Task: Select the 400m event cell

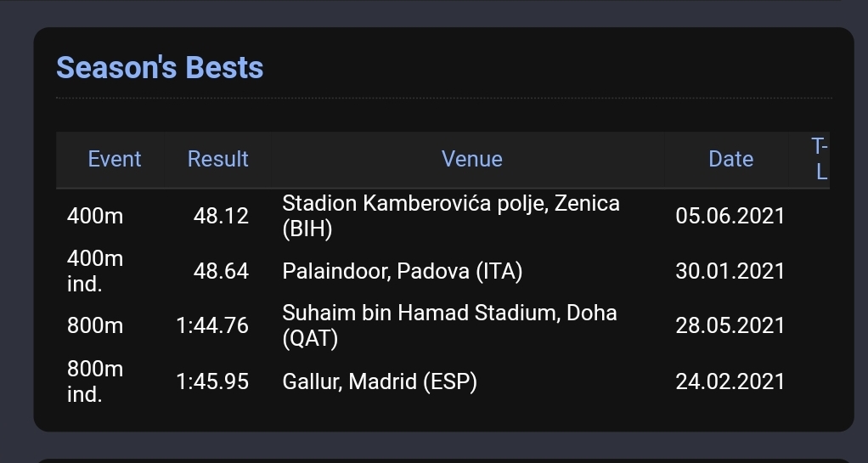Action: (95, 216)
